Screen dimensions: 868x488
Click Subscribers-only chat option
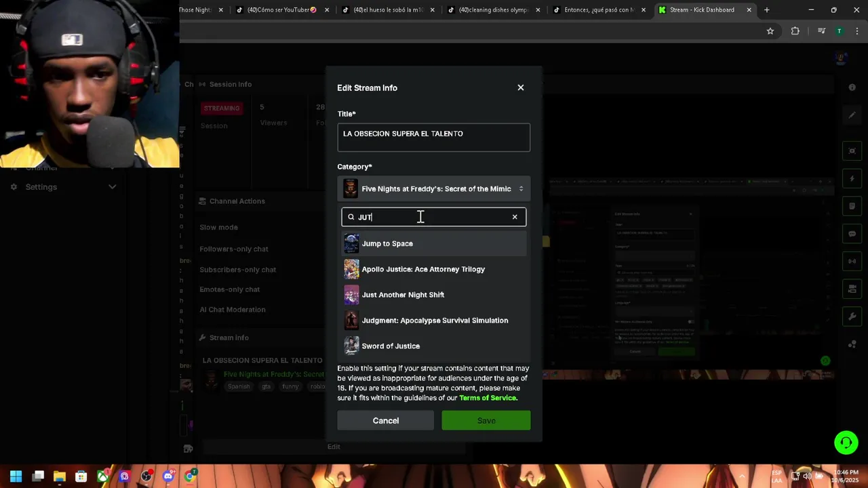(237, 270)
